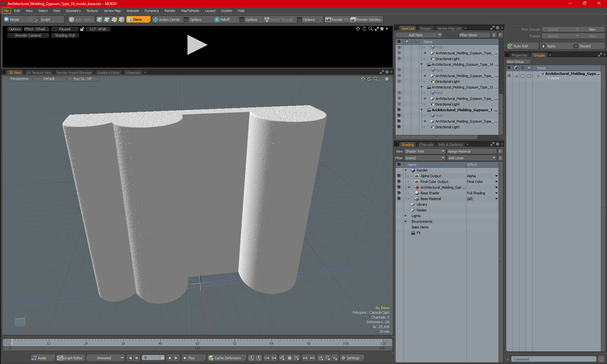Open the Render Window
The height and width of the screenshot is (364, 607).
(366, 20)
